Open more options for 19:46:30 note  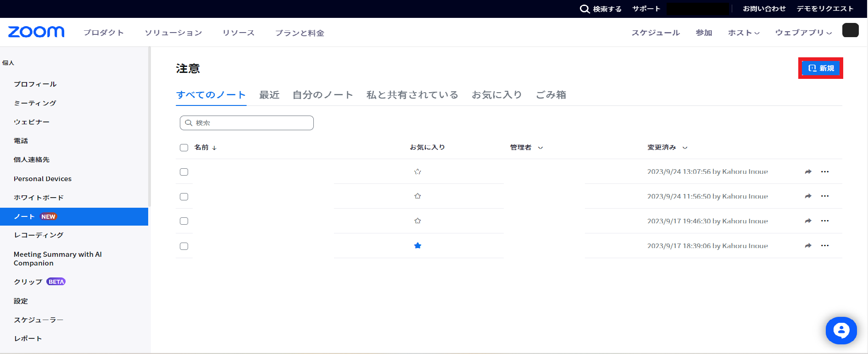pyautogui.click(x=824, y=221)
